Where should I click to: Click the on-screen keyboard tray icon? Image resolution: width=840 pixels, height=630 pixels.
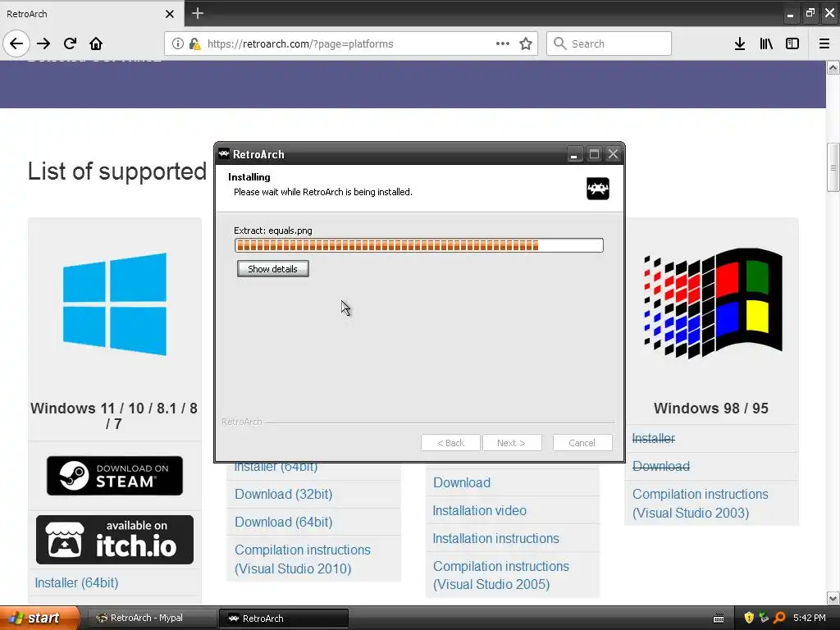719,619
